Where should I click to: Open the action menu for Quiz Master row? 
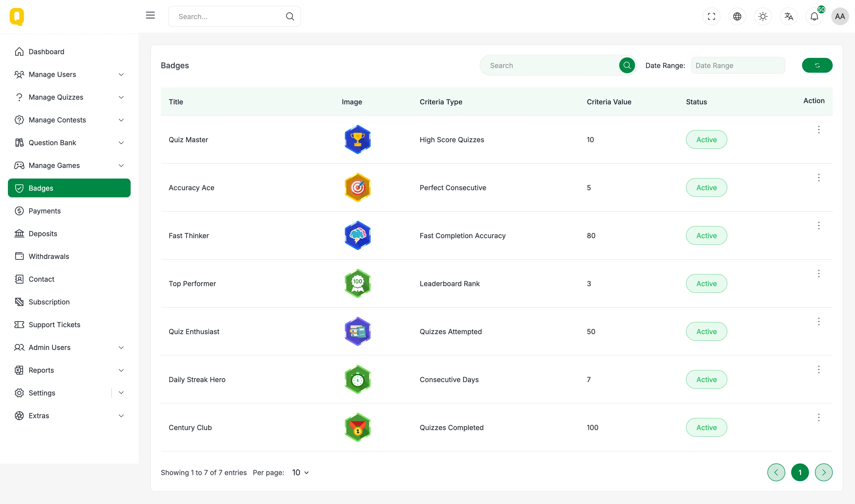coord(819,129)
